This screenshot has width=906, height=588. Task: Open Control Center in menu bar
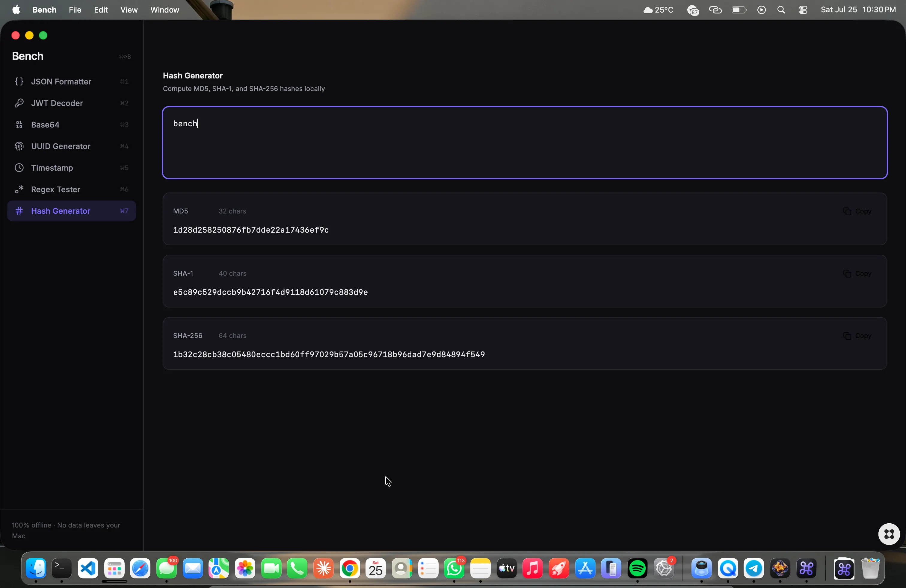(x=803, y=10)
